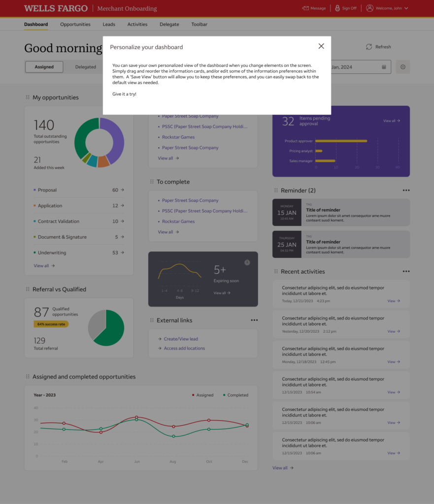Image resolution: width=434 pixels, height=504 pixels.
Task: Grab the My opportunities drag handle
Action: pos(28,97)
